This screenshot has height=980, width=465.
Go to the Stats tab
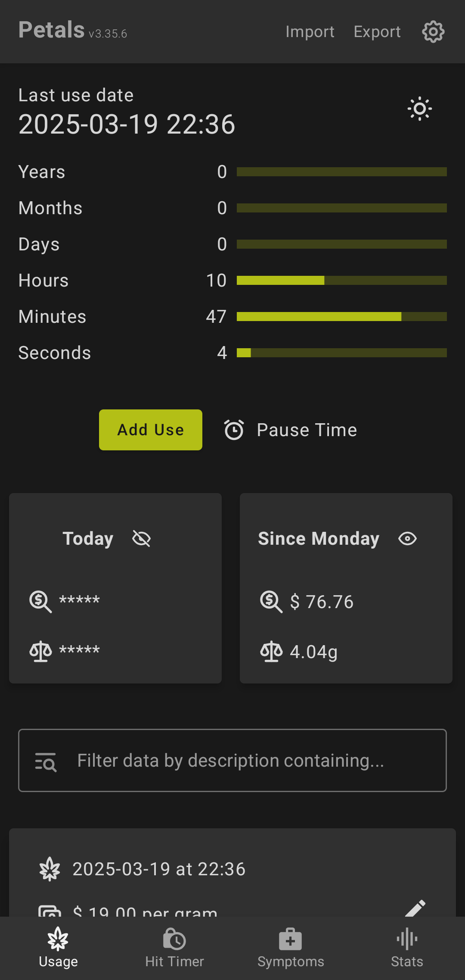click(407, 948)
